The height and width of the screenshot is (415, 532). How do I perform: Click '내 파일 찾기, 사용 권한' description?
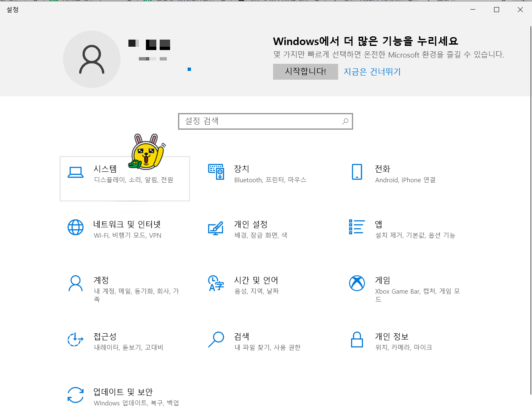[268, 347]
